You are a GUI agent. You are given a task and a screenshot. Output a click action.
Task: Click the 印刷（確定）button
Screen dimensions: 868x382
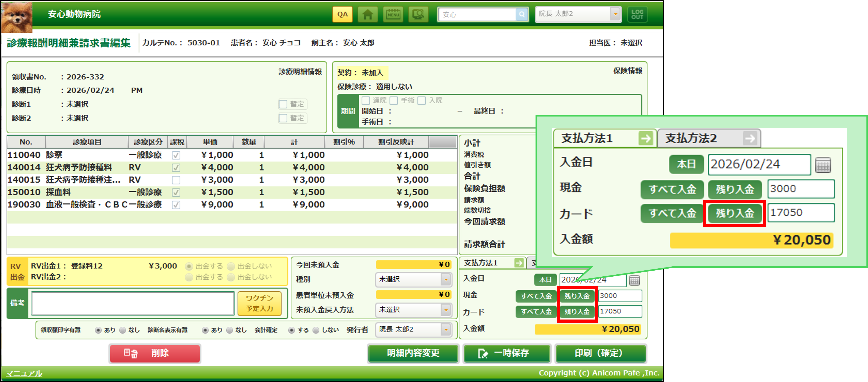pos(600,353)
